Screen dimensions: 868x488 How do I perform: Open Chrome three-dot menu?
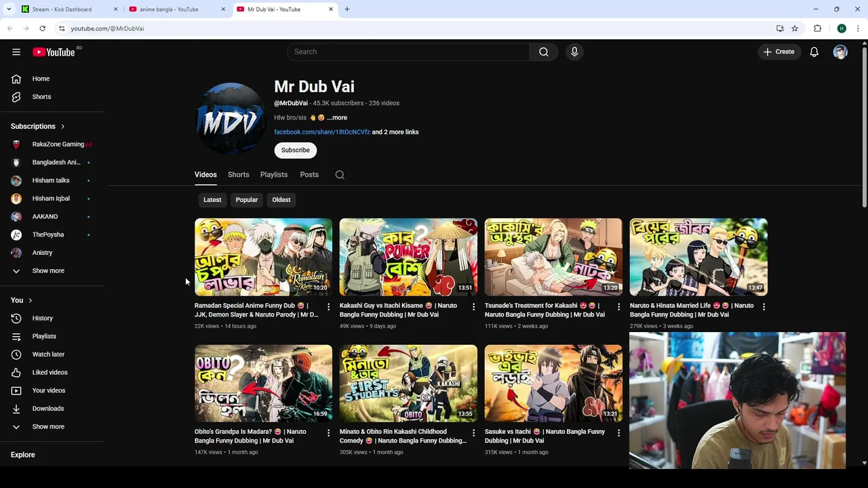point(859,28)
